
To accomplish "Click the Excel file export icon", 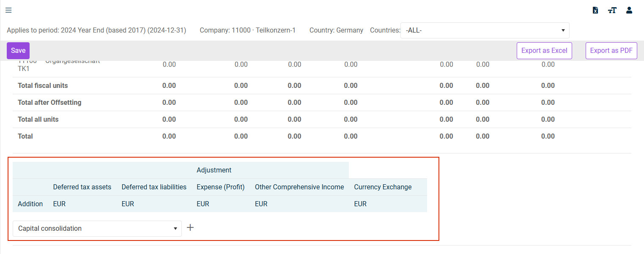I will tap(595, 10).
